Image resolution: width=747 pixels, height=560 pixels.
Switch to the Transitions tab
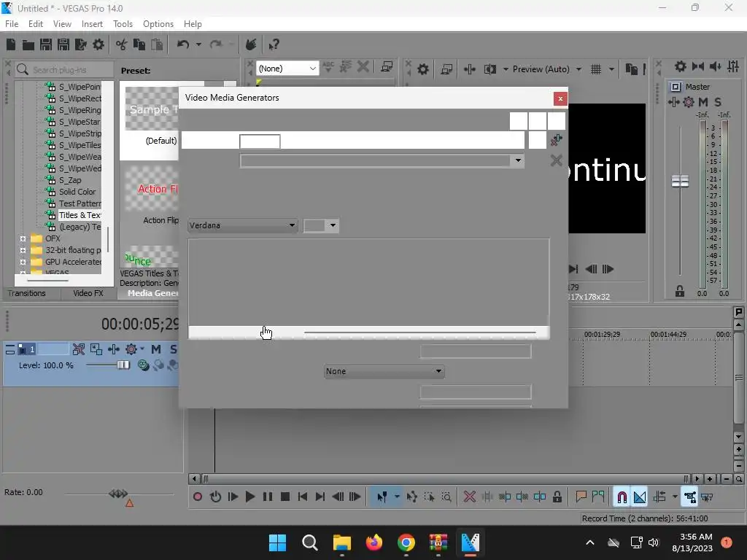pyautogui.click(x=27, y=293)
